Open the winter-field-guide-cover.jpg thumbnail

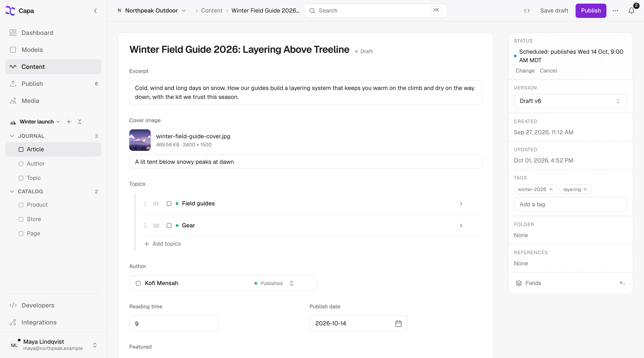point(140,140)
